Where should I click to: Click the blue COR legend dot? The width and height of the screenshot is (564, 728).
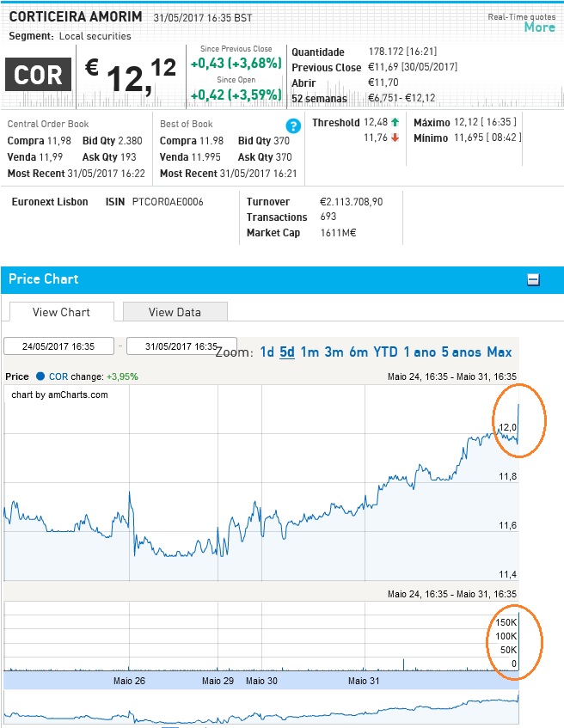click(40, 376)
